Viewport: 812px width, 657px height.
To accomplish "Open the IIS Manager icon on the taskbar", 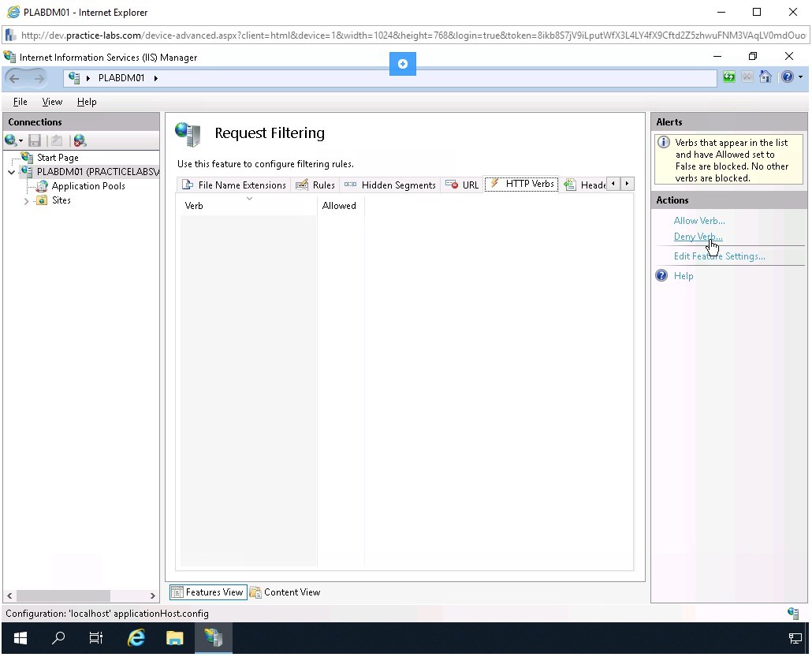I will [214, 637].
